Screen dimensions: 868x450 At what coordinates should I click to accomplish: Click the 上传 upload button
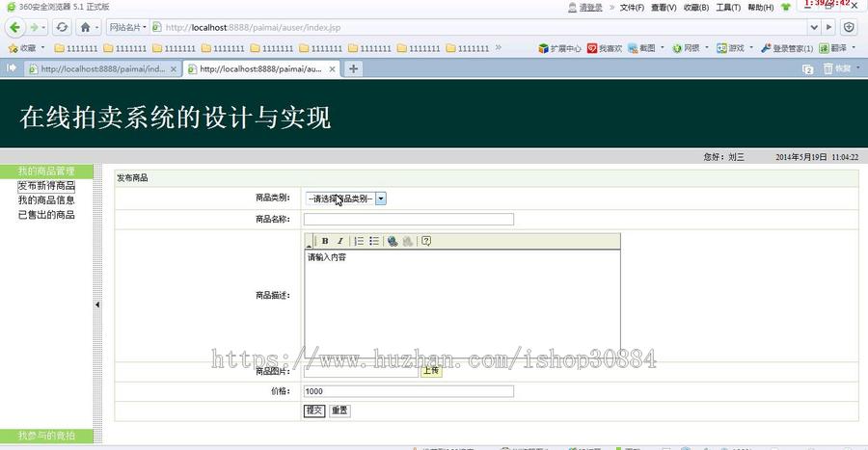pos(431,370)
